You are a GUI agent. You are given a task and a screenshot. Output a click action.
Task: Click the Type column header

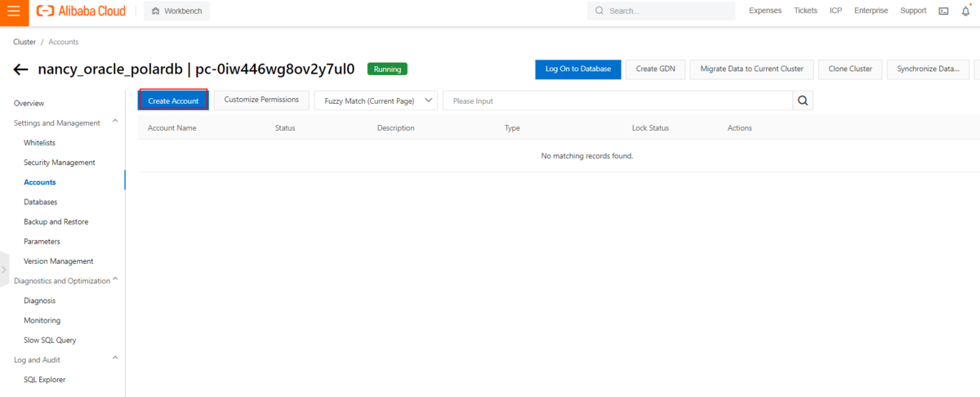(512, 128)
